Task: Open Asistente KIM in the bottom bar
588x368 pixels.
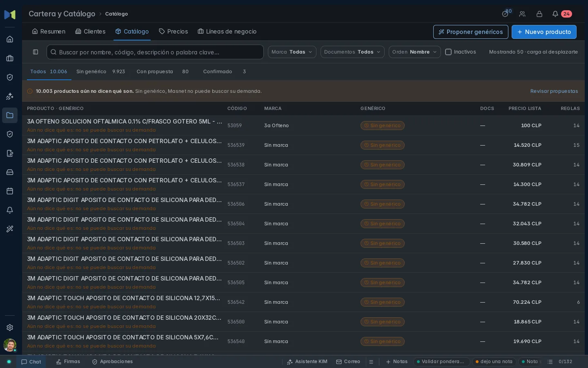Action: click(x=307, y=362)
